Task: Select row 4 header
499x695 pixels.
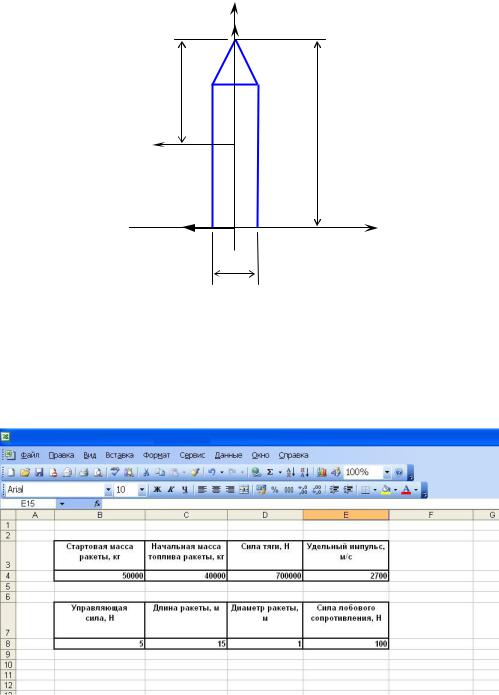Action: pos(8,576)
